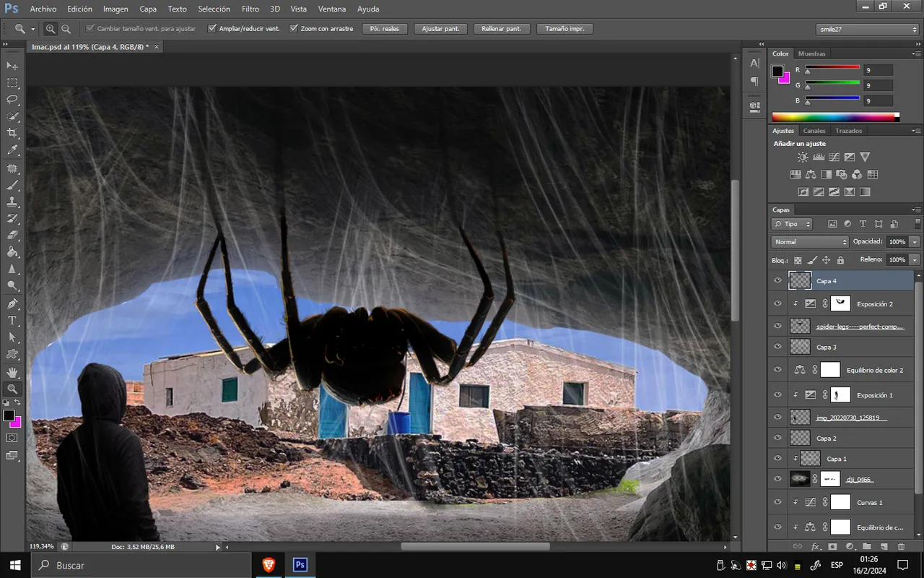The width and height of the screenshot is (924, 578).
Task: Open the Capas panel flyout menu
Action: 916,210
